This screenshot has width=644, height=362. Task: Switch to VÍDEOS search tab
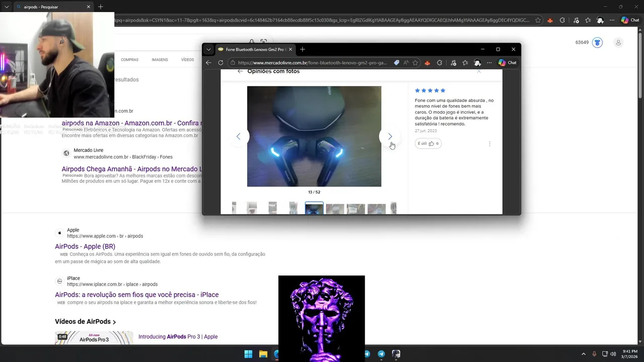tap(188, 60)
